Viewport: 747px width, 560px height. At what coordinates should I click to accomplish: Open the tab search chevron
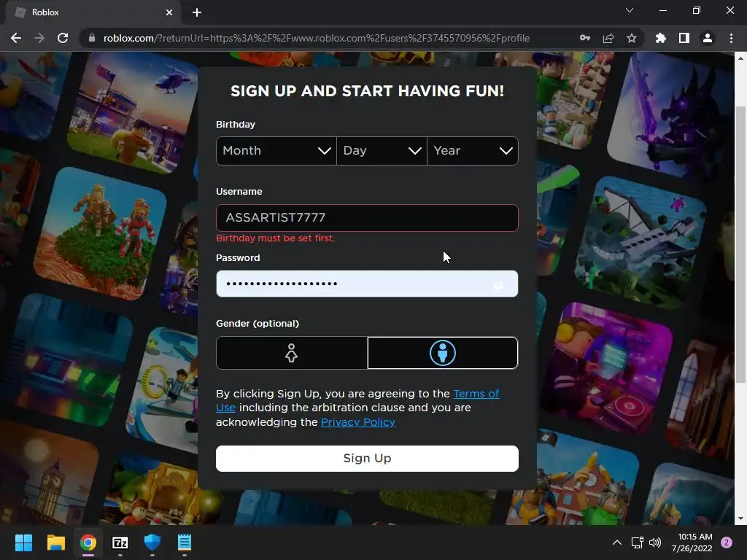[x=630, y=10]
